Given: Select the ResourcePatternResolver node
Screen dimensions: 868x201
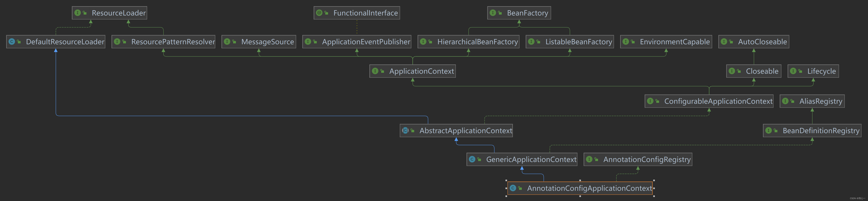Looking at the screenshot, I should pyautogui.click(x=163, y=42).
